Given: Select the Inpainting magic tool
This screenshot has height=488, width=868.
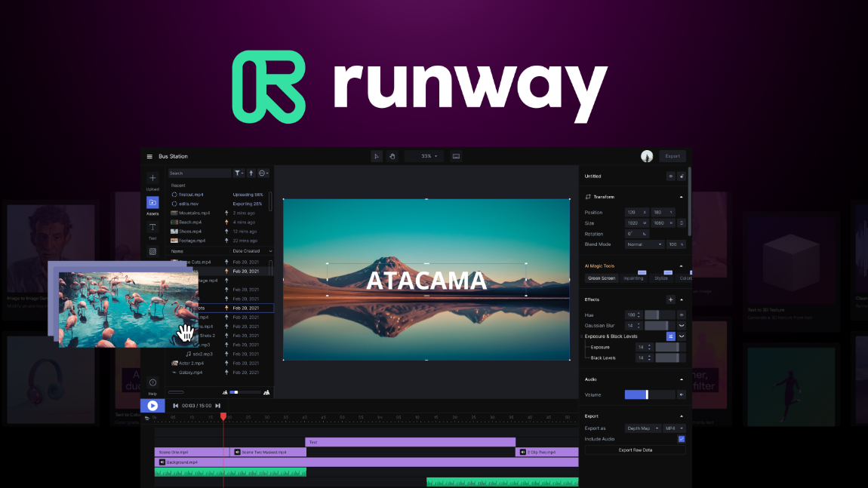Looking at the screenshot, I should 634,278.
